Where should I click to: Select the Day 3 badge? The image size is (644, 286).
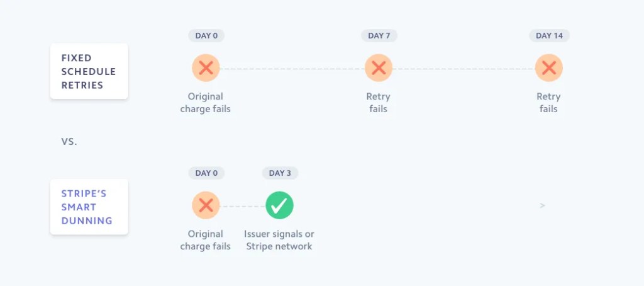click(x=280, y=173)
